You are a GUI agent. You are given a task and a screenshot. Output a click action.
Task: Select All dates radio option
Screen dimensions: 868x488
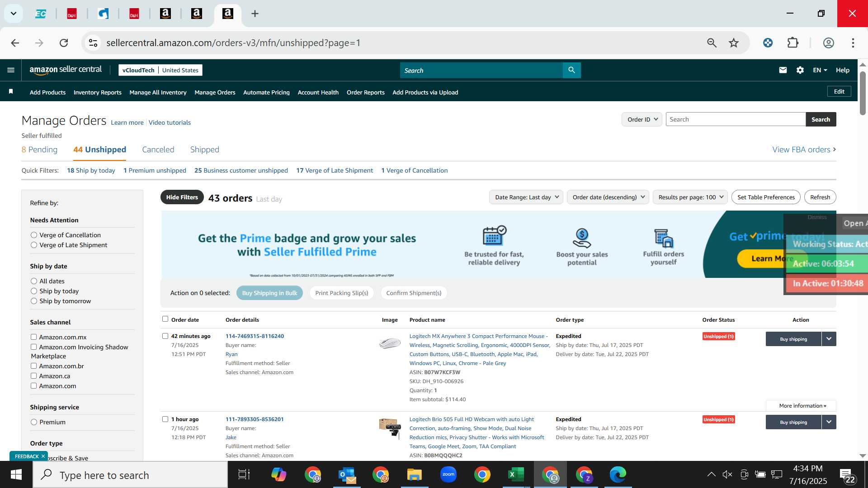[x=34, y=281]
